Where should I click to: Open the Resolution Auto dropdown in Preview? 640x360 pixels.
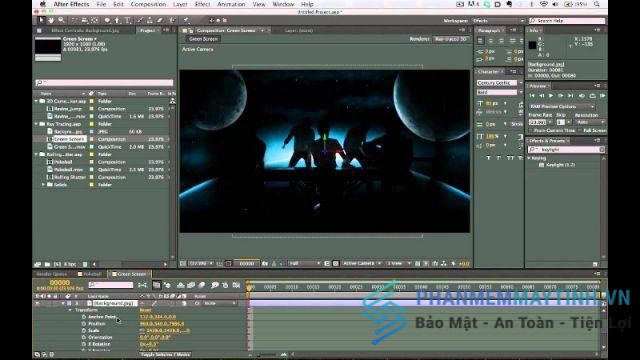point(590,122)
